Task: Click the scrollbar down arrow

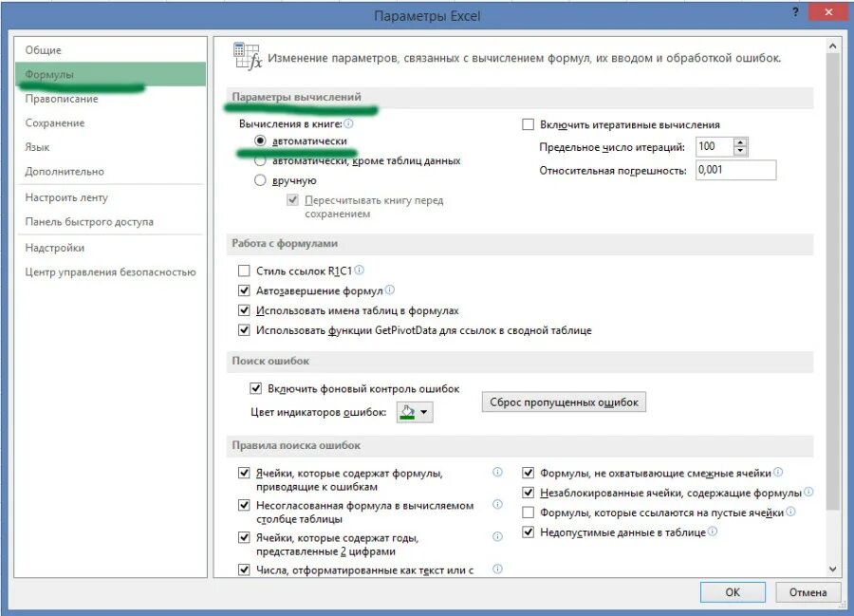Action: pyautogui.click(x=833, y=569)
